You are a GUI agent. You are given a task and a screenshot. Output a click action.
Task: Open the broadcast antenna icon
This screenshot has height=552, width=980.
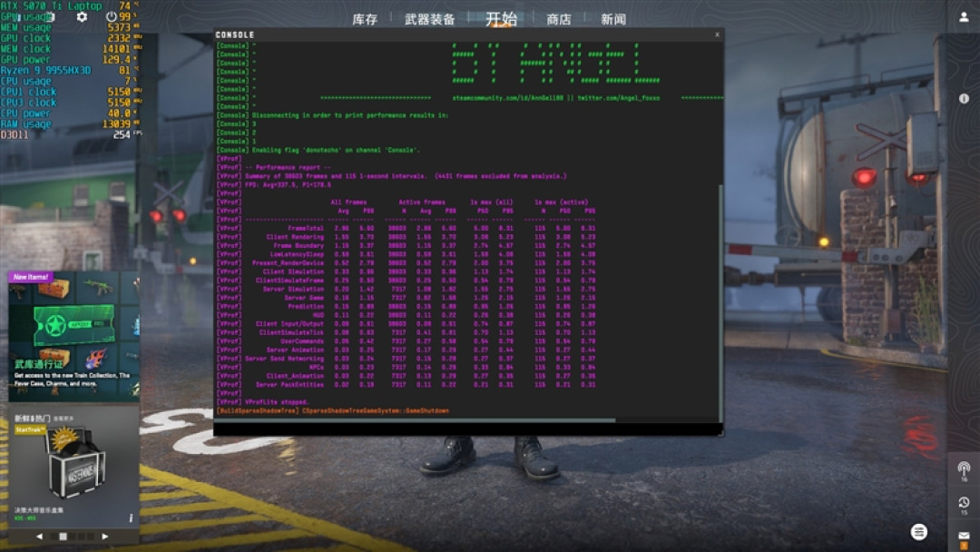[964, 470]
